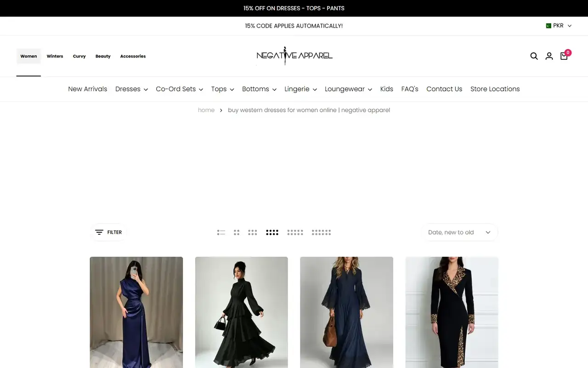Open the Filter panel button
Viewport: 588px width, 368px height.
tap(108, 232)
